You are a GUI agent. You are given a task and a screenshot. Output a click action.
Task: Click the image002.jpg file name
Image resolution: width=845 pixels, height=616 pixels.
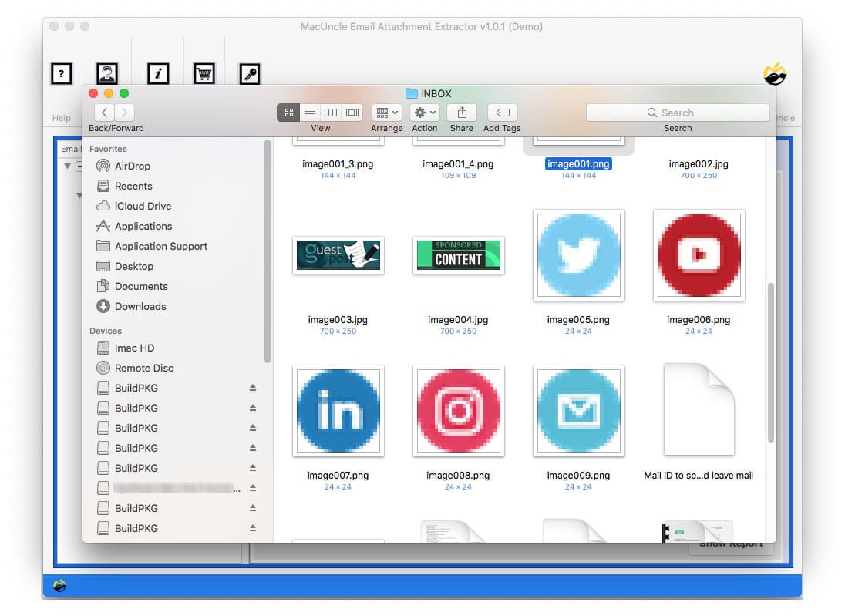click(x=699, y=164)
